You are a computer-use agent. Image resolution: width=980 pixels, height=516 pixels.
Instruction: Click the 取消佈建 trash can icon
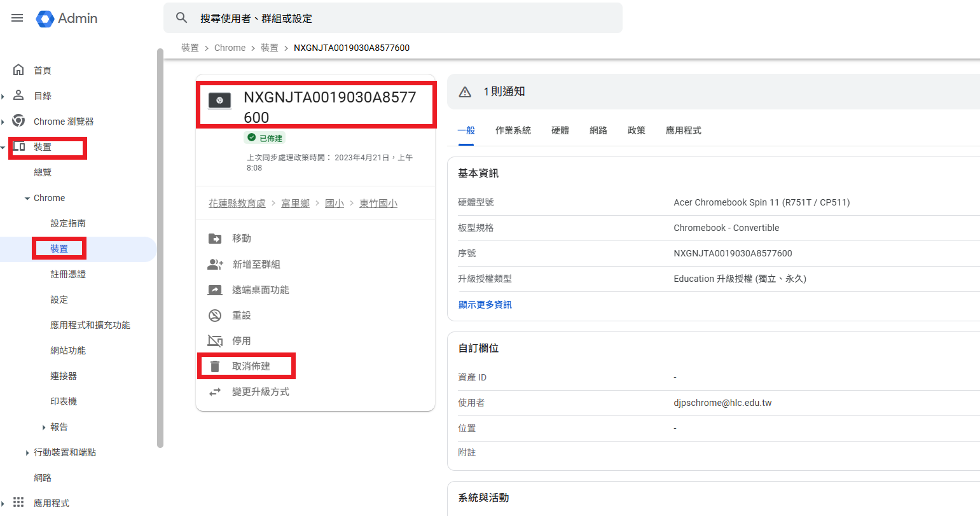click(215, 366)
